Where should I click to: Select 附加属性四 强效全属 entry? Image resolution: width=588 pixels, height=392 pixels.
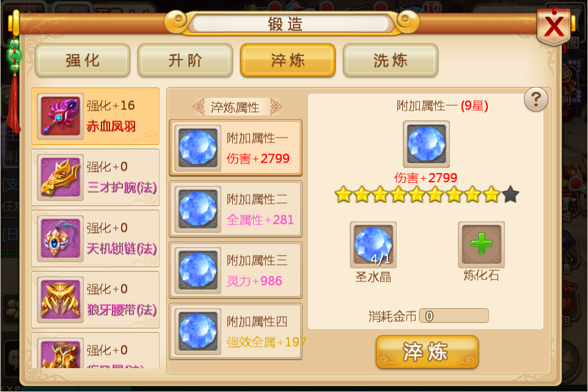tap(235, 331)
